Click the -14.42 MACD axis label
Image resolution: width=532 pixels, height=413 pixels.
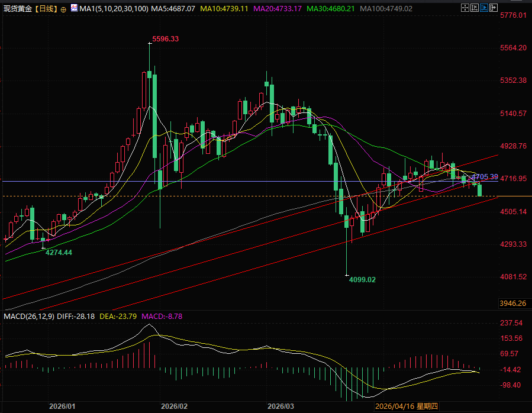point(511,370)
